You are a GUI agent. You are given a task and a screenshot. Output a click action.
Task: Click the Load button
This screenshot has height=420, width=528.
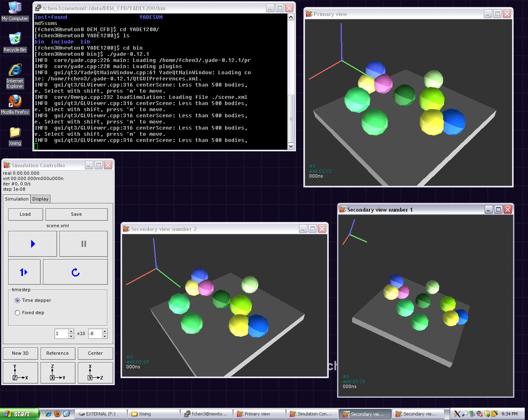coord(25,214)
